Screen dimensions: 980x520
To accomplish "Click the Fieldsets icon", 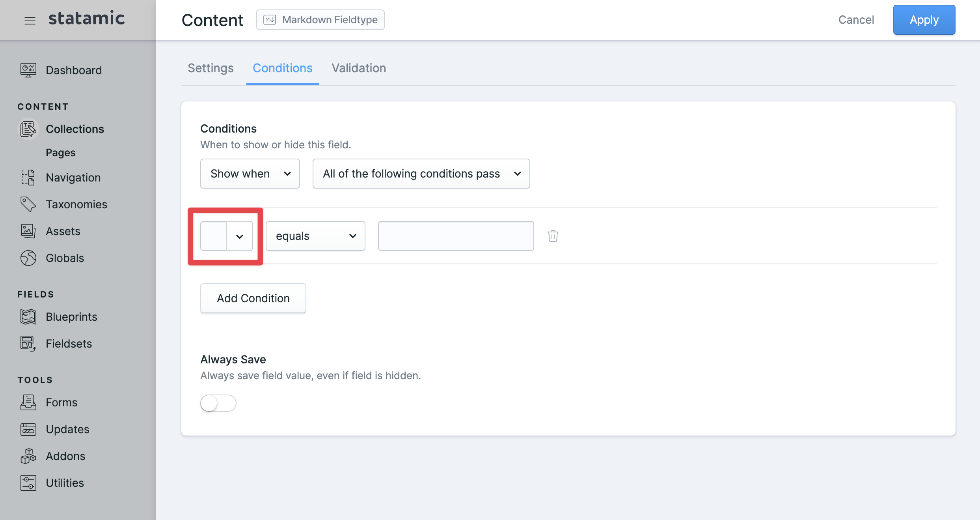I will 28,343.
